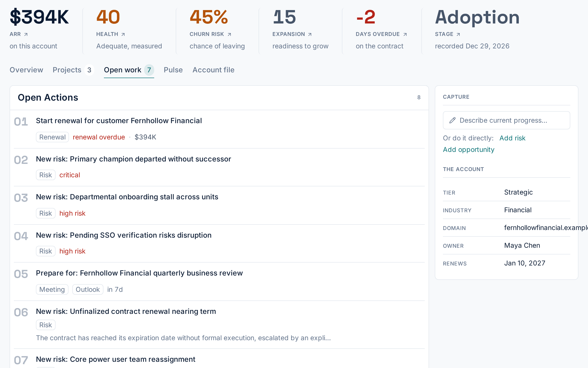Click the $394K ARR value
The height and width of the screenshot is (368, 588).
click(40, 17)
